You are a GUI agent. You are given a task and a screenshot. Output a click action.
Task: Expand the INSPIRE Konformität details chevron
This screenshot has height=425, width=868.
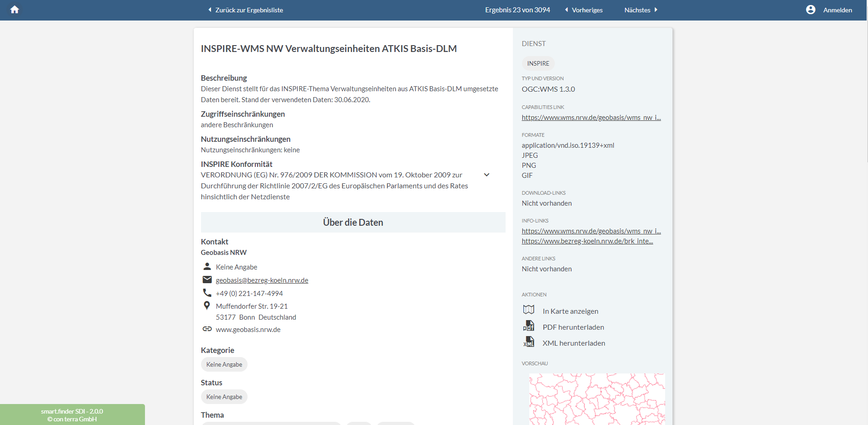[486, 175]
